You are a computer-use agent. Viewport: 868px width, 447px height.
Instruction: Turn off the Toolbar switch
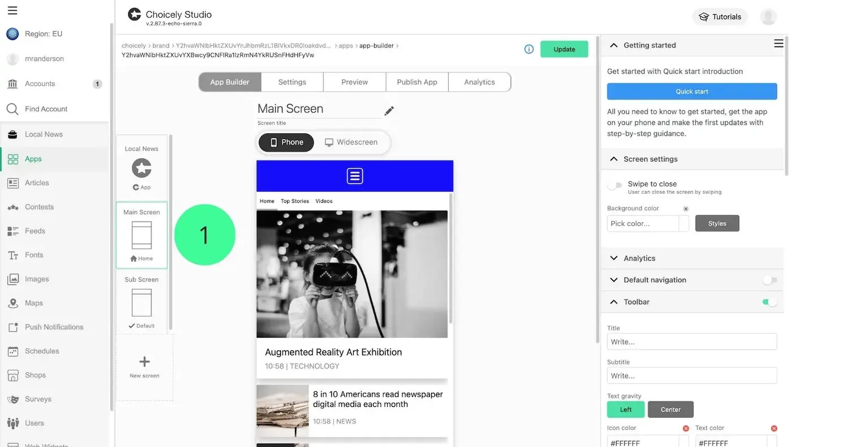click(770, 302)
